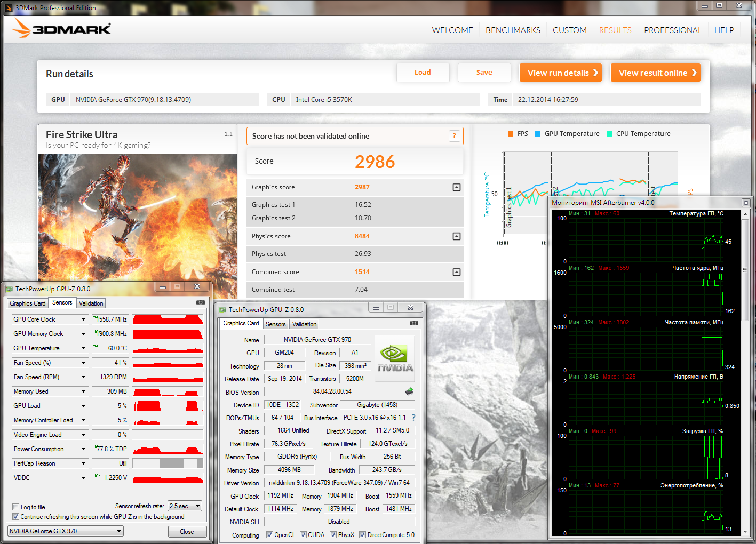Click the GPU Name field in GPU-Z

[317, 340]
